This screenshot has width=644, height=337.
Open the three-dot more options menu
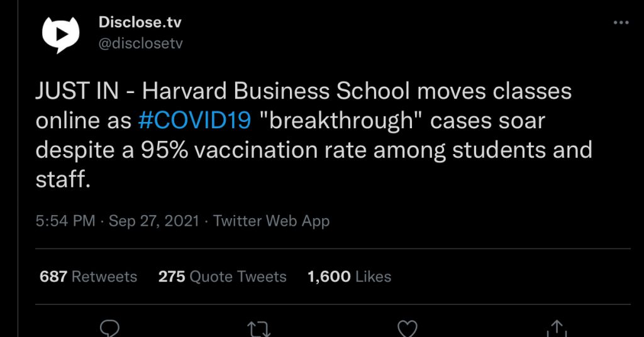pyautogui.click(x=621, y=23)
